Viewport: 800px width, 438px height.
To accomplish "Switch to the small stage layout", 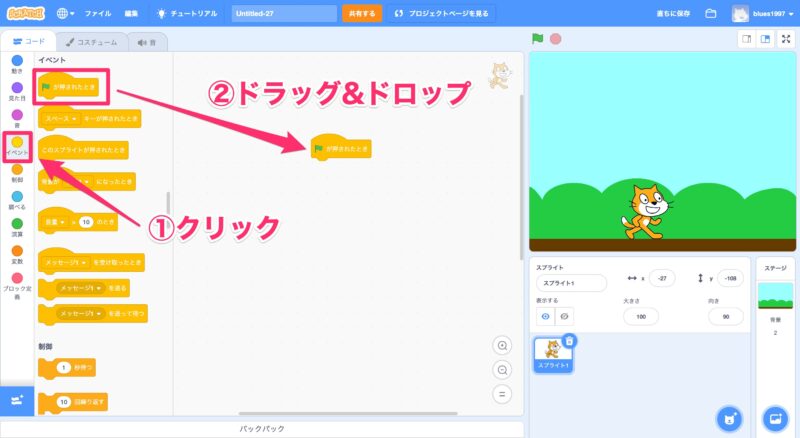I will [746, 39].
